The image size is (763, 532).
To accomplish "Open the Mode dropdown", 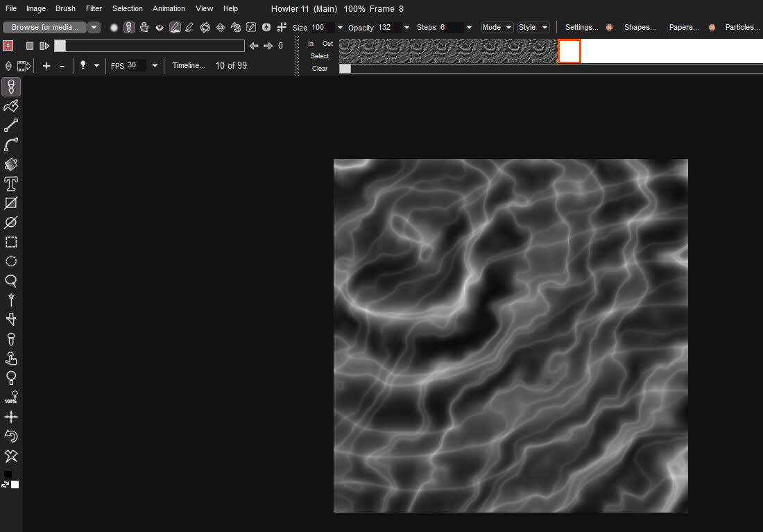I will click(x=496, y=27).
